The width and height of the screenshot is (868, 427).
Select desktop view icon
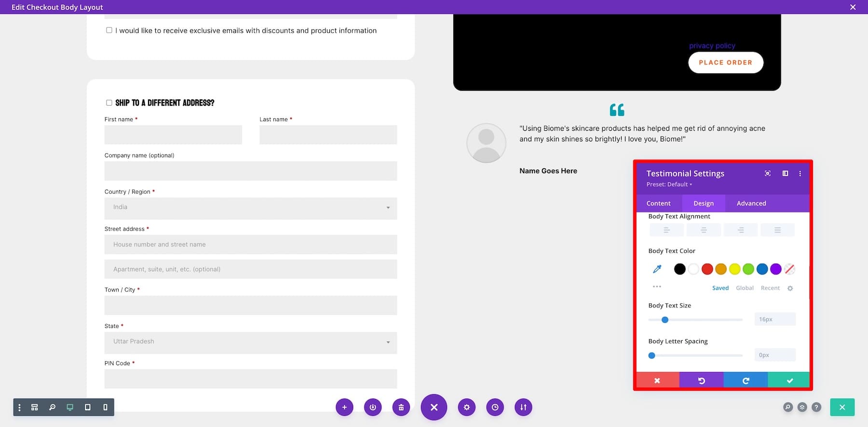point(70,407)
